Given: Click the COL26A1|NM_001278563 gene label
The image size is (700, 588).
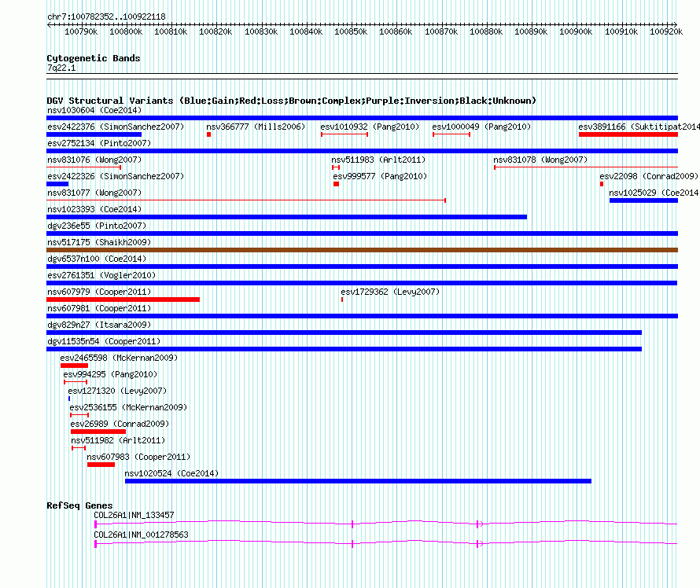Looking at the screenshot, I should pyautogui.click(x=141, y=535).
